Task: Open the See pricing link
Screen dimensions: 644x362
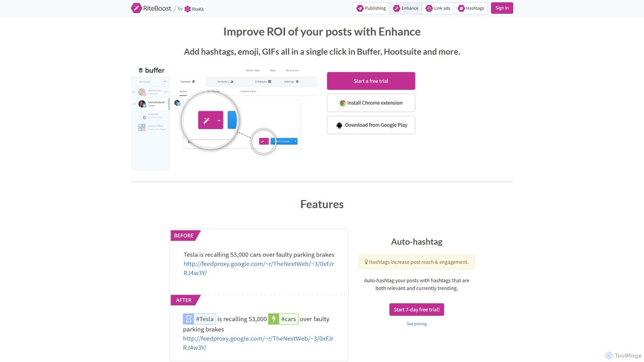Action: [x=417, y=324]
